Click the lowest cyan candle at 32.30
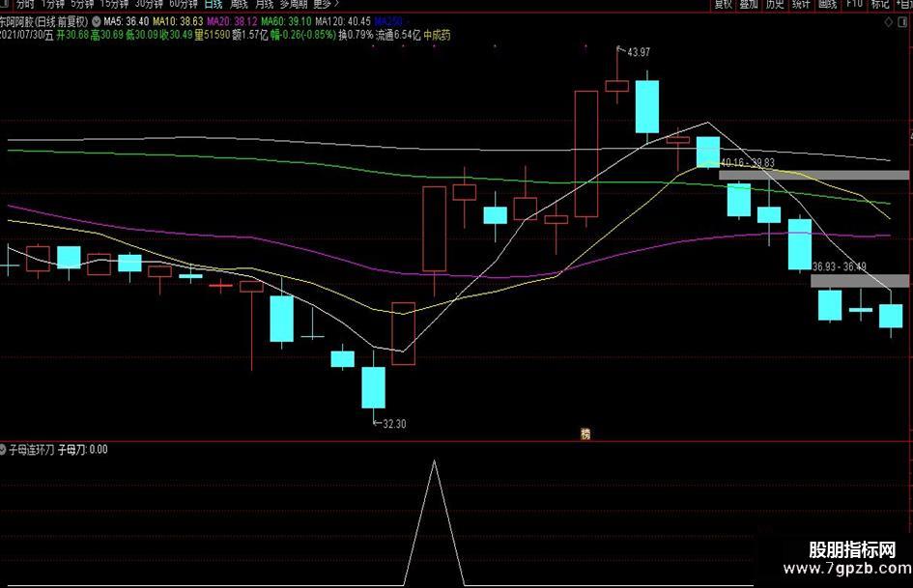 [x=373, y=387]
